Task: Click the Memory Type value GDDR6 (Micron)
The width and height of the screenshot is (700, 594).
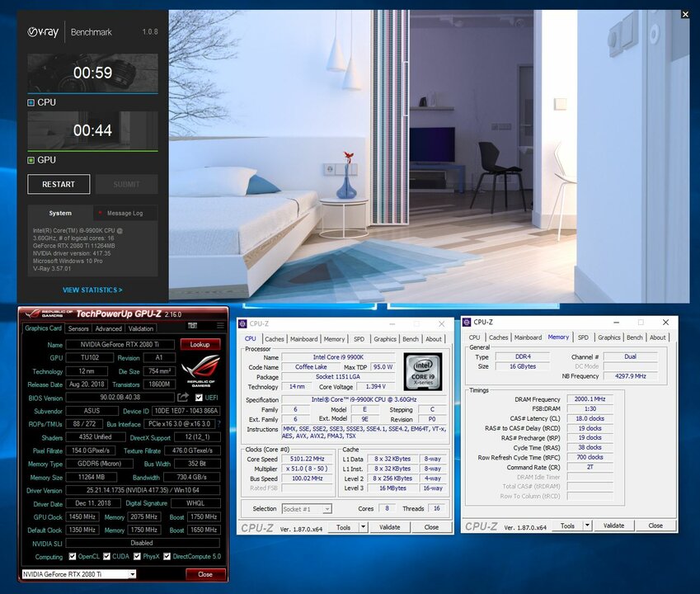Action: (x=99, y=464)
